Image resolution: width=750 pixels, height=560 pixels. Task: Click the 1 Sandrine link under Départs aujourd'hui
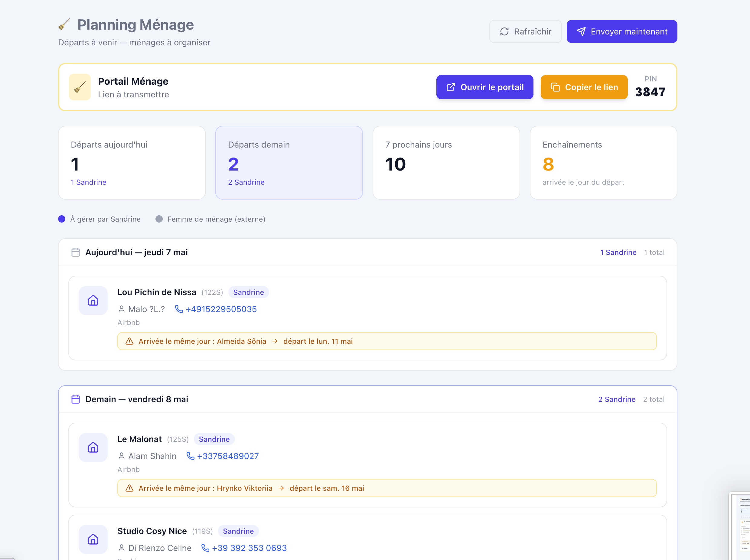89,182
